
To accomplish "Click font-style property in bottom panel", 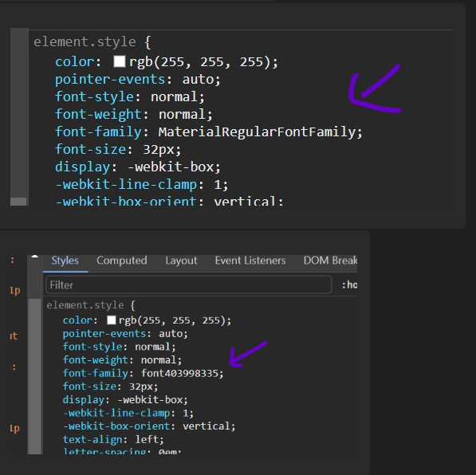I will point(92,347).
